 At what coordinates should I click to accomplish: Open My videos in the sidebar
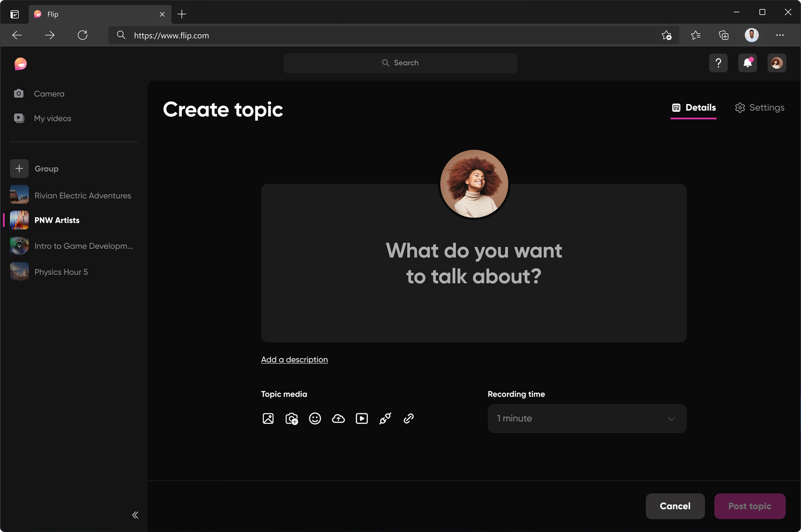click(x=52, y=118)
